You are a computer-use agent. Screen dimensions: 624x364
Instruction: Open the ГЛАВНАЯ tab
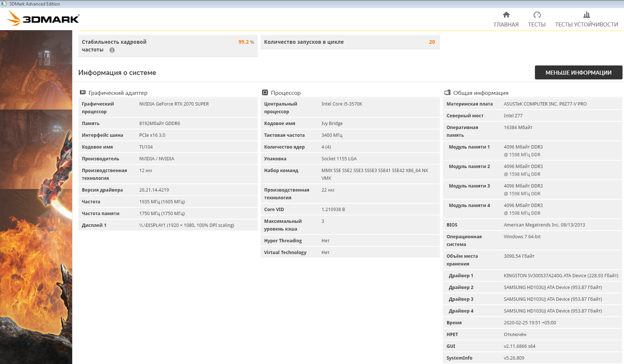point(506,24)
